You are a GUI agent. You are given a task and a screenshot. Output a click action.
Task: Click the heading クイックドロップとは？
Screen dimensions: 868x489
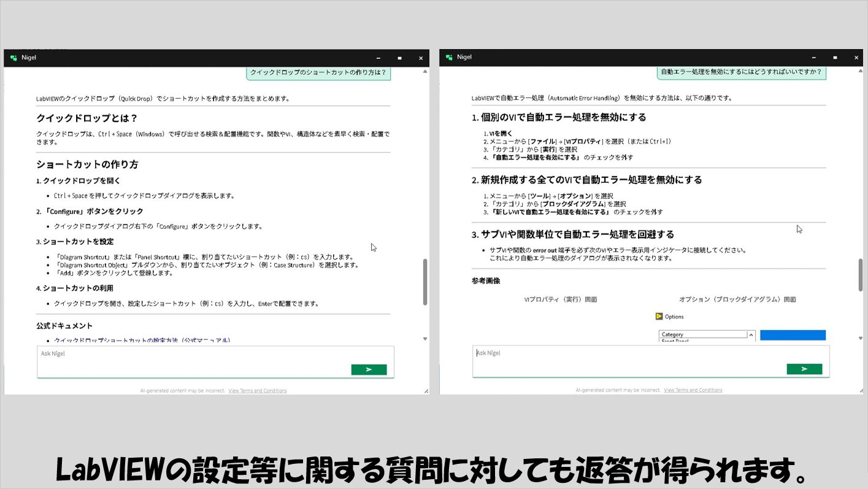coord(86,118)
